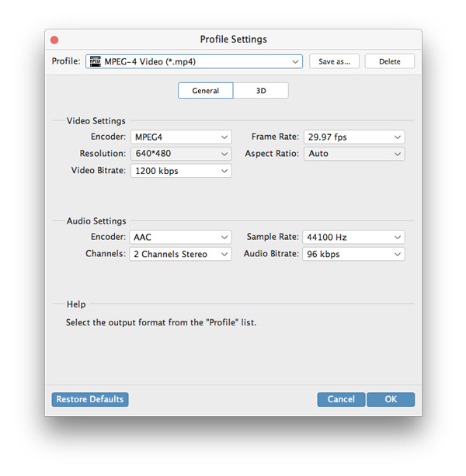
Task: Click the MPEG-4 format icon in Profile field
Action: [95, 61]
